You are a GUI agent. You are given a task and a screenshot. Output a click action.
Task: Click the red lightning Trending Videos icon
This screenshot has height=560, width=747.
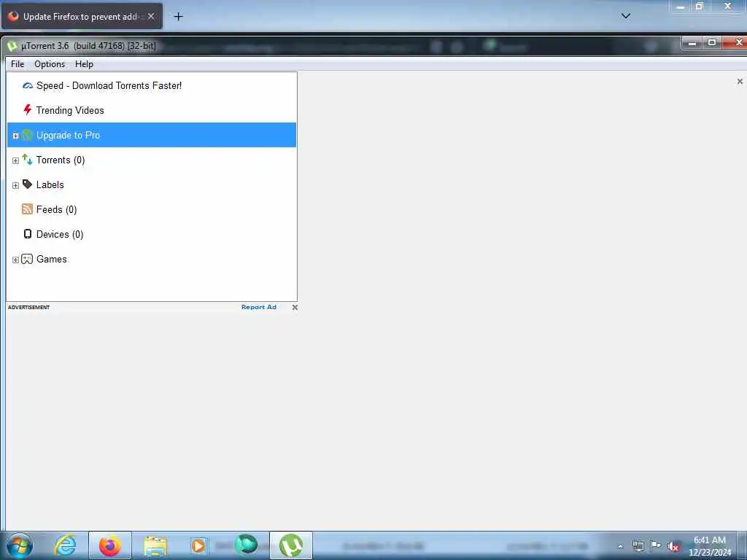tap(28, 110)
